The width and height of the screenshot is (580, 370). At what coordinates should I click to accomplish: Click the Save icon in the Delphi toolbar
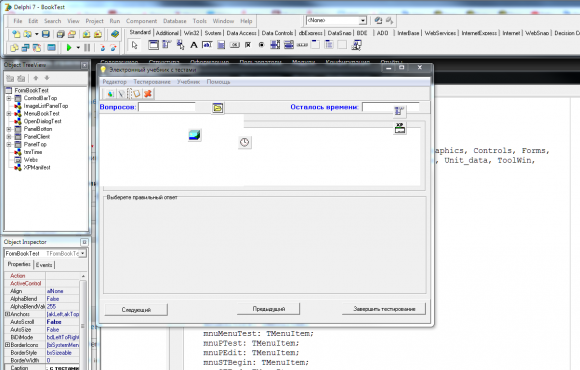click(45, 34)
